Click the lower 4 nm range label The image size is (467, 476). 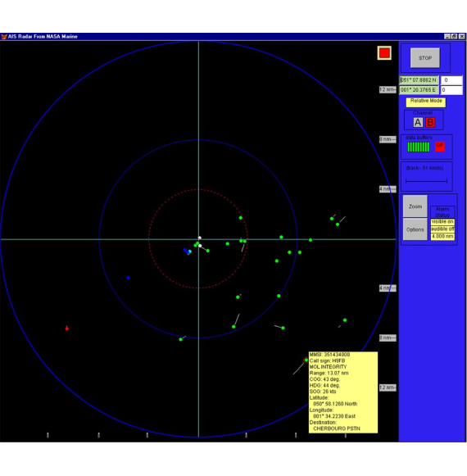[x=388, y=288]
